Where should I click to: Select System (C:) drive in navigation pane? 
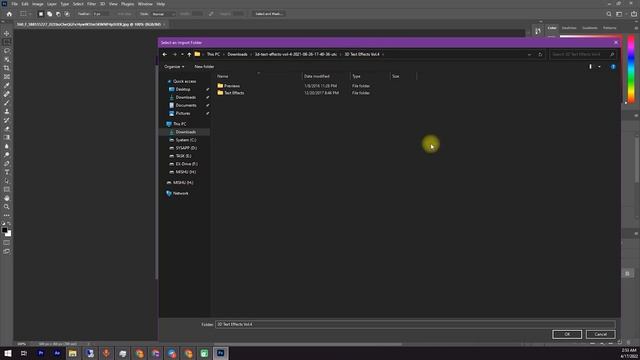[x=186, y=140]
